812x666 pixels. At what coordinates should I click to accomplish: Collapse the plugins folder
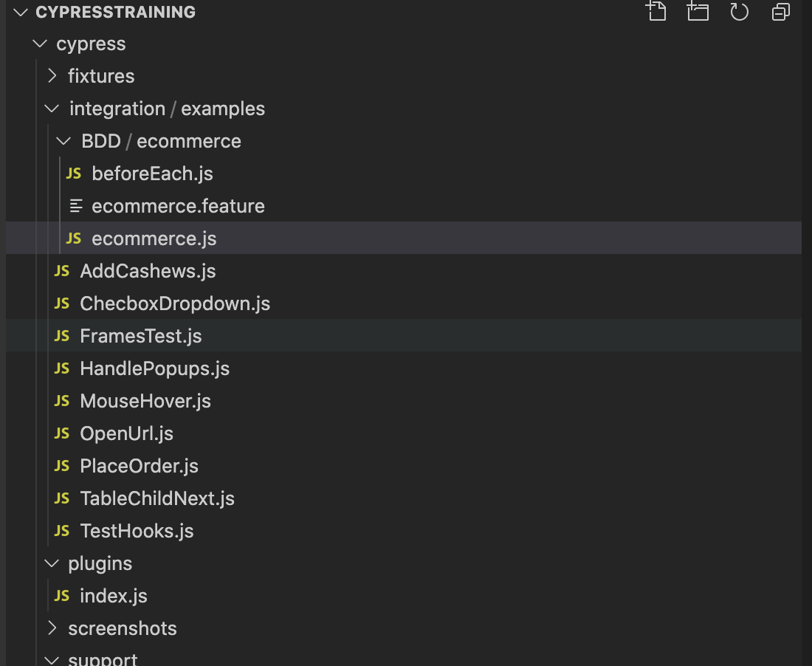click(100, 563)
